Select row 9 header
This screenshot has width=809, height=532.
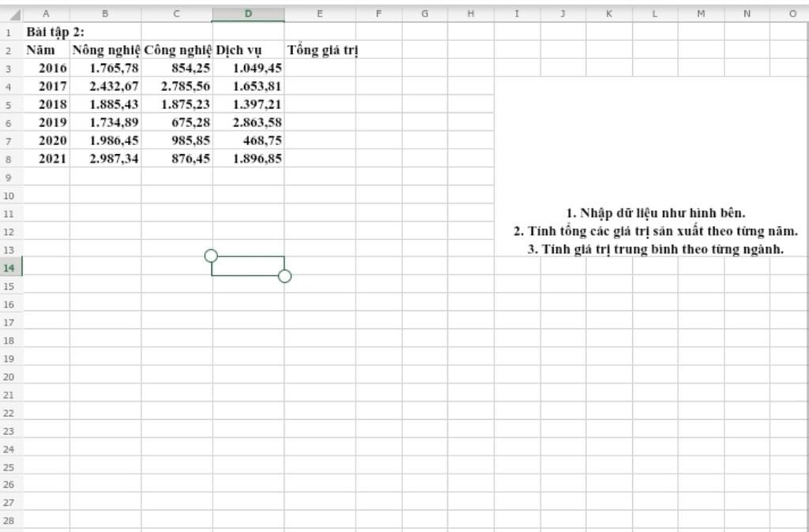pyautogui.click(x=9, y=178)
